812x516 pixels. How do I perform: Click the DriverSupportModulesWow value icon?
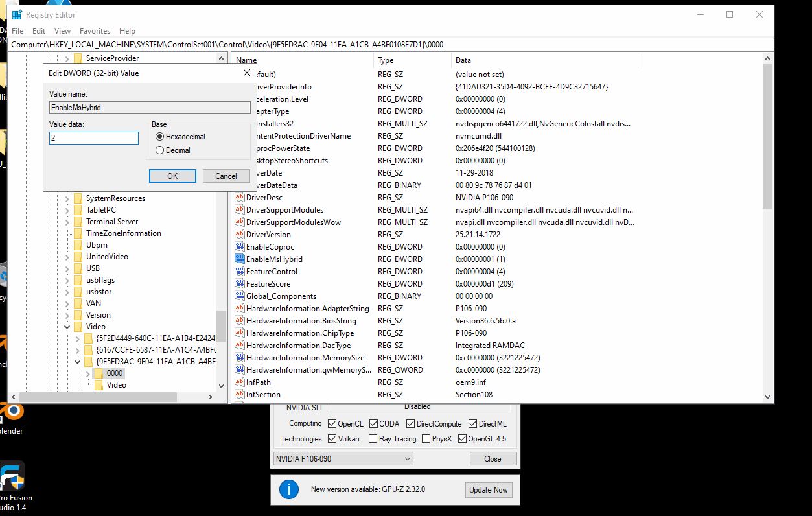pyautogui.click(x=240, y=222)
